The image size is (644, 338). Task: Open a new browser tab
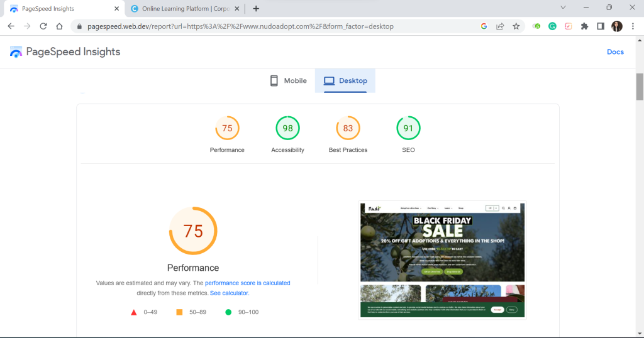[x=256, y=9]
